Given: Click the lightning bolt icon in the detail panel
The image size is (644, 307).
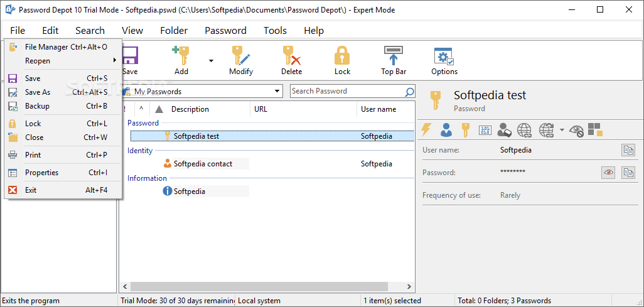Looking at the screenshot, I should (x=427, y=131).
